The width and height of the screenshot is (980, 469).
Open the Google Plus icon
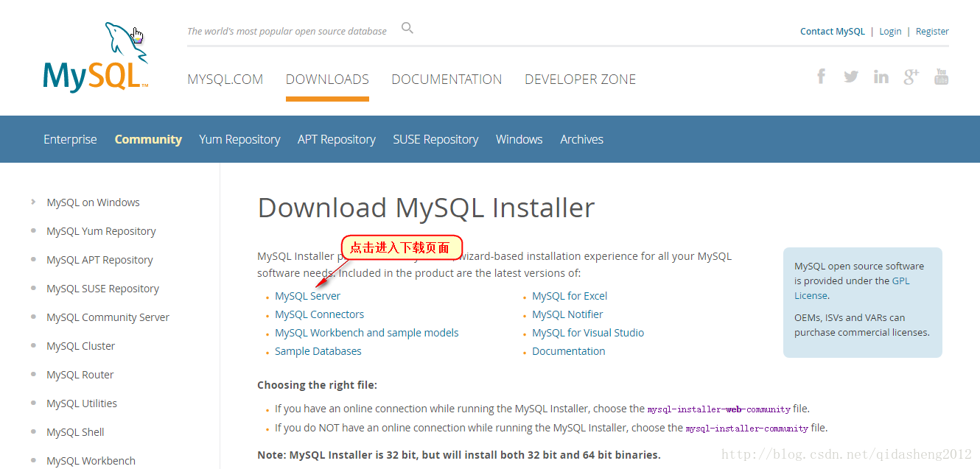pos(911,76)
